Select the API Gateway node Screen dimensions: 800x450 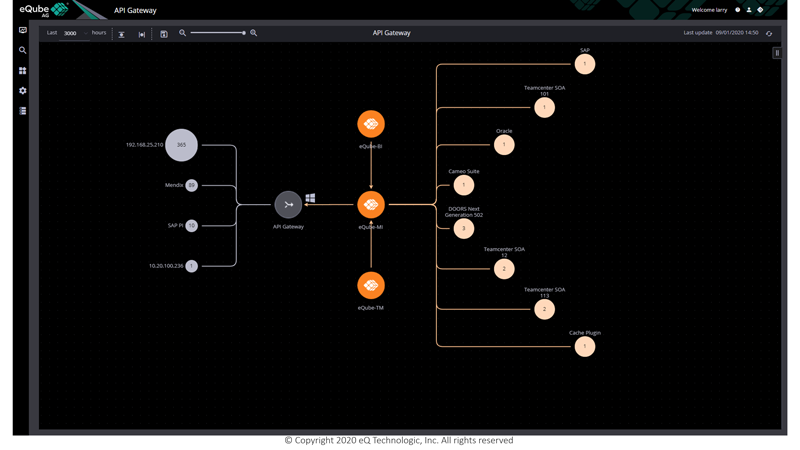pyautogui.click(x=288, y=205)
